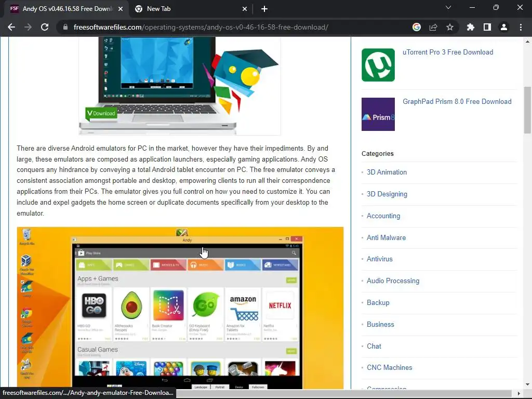Click the Book Creator app icon
Image resolution: width=532 pixels, height=399 pixels.
168,305
